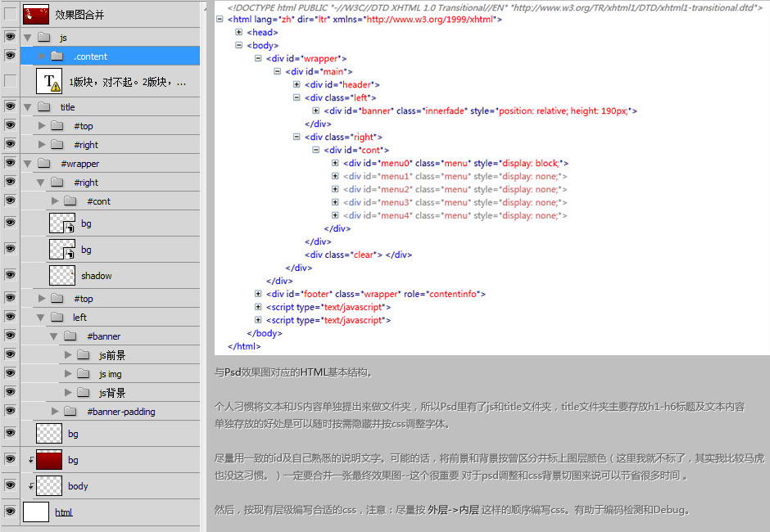
Task: Hide the js背景 folder layer
Action: (8, 392)
